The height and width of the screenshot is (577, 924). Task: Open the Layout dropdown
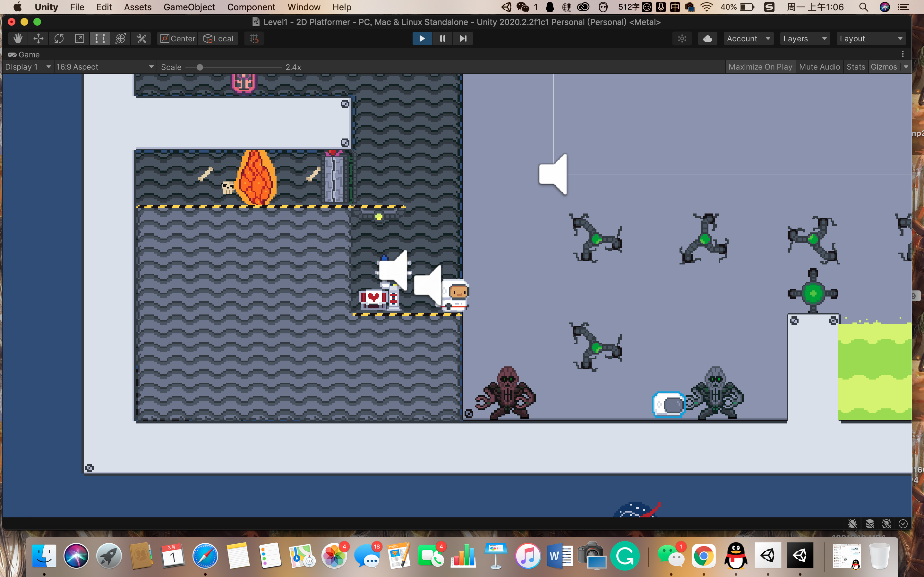[871, 38]
